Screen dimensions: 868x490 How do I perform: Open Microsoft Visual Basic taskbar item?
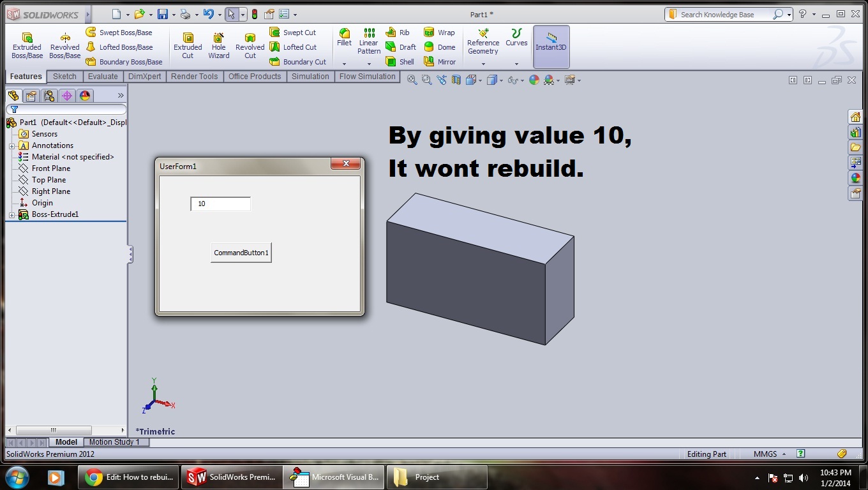pyautogui.click(x=334, y=477)
